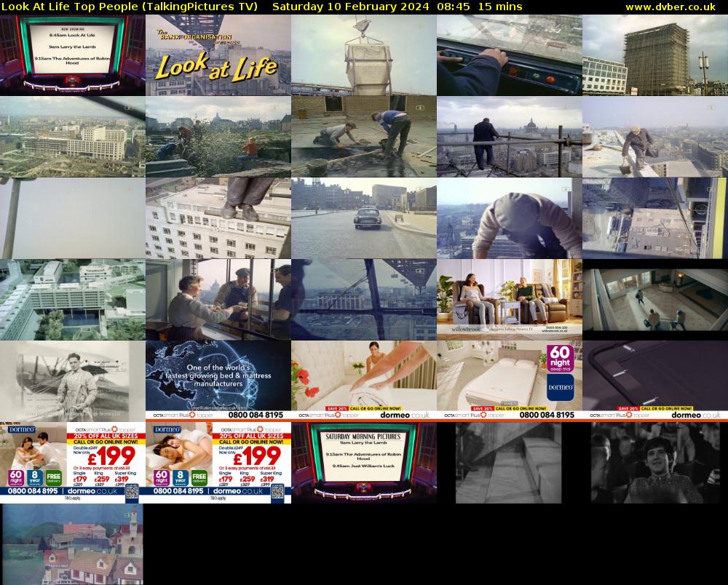728x585 pixels.
Task: Open the cinema screen thumbnail listing '8.45am Look At Life'
Action: click(73, 55)
